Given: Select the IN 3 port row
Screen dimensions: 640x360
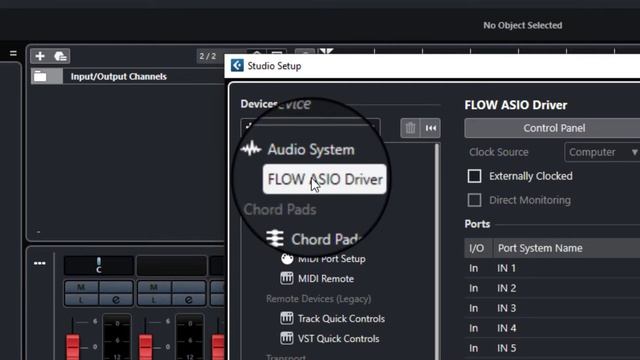Looking at the screenshot, I should coord(552,308).
